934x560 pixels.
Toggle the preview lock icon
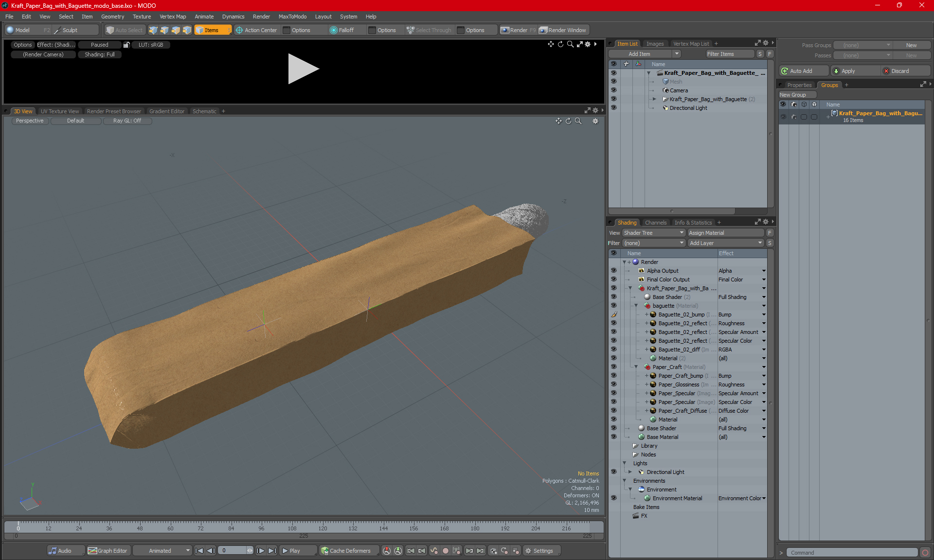coord(126,45)
